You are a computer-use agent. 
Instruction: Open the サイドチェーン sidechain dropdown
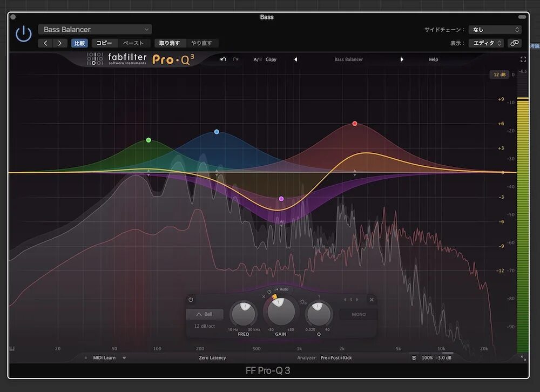pyautogui.click(x=495, y=30)
